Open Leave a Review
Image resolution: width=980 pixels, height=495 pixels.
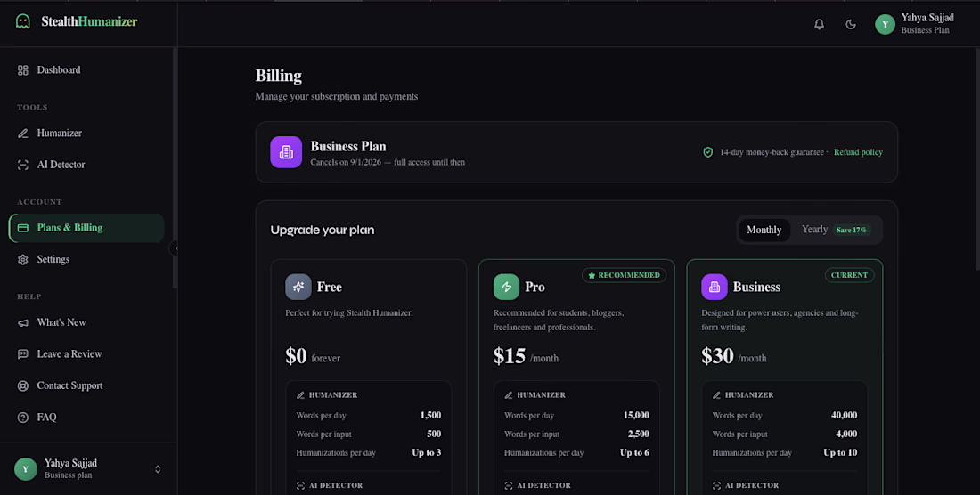click(86, 354)
